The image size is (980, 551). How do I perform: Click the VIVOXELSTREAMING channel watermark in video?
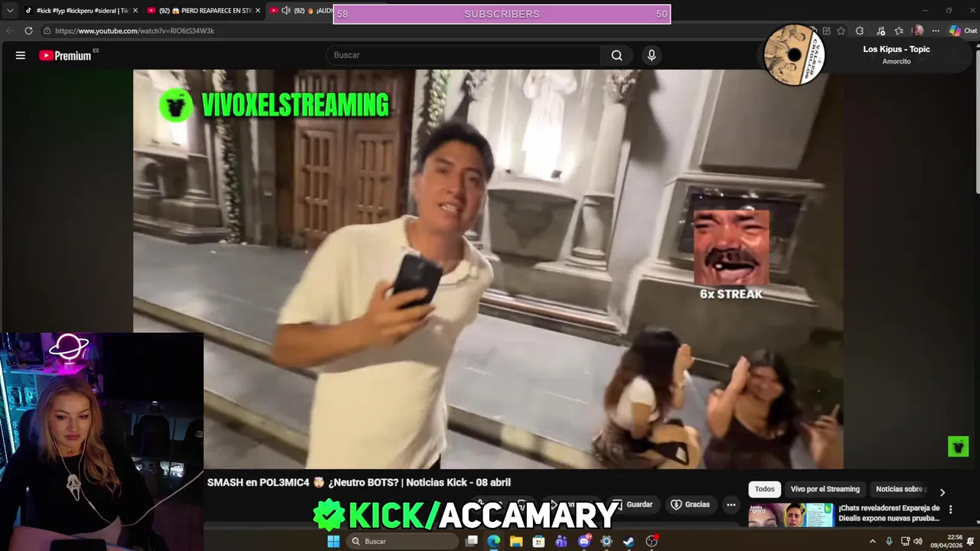pyautogui.click(x=274, y=105)
